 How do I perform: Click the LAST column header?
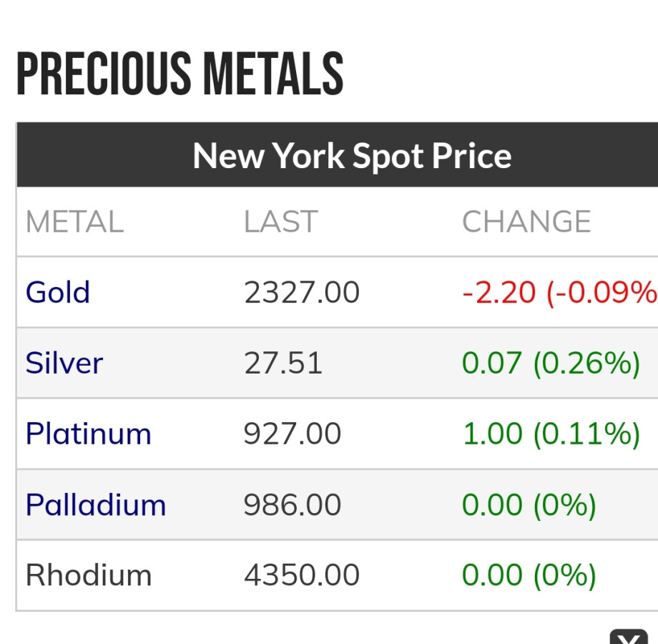pos(280,222)
